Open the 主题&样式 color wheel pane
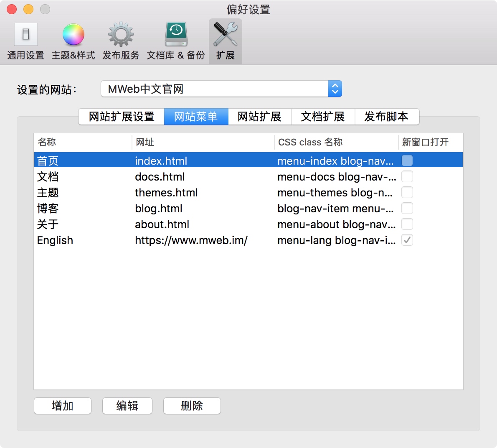Viewport: 497px width, 448px height. click(x=73, y=41)
